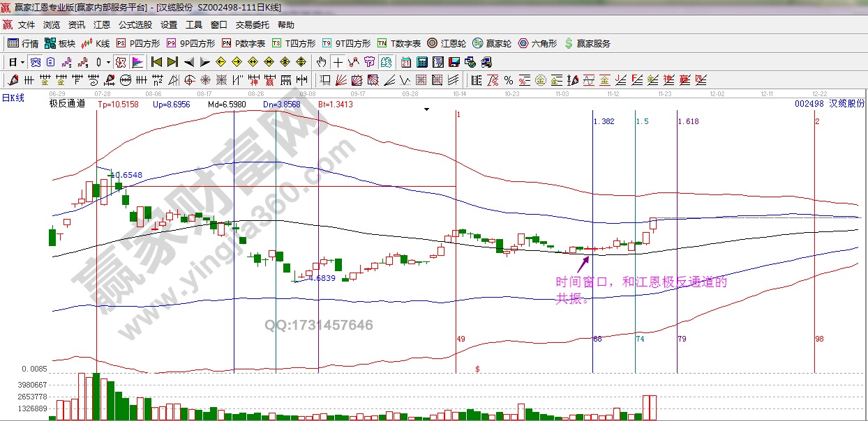
Task: Click the calendar date icon
Action: (x=406, y=62)
